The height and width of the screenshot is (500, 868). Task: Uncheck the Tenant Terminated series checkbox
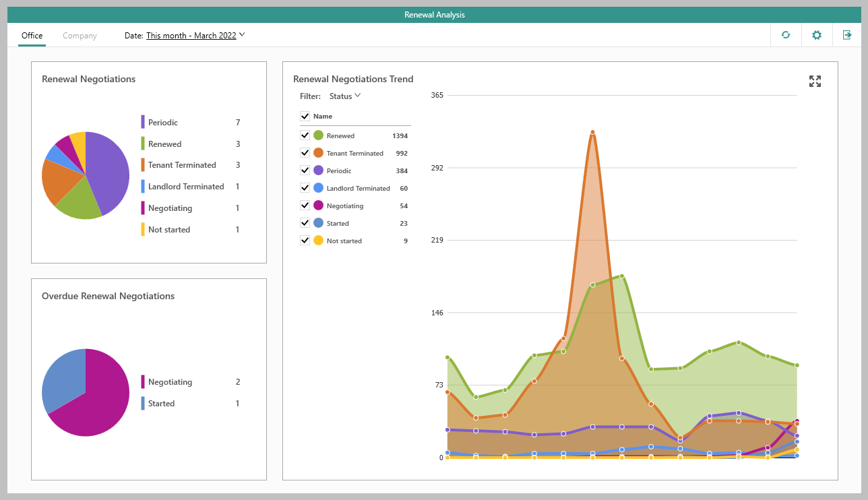point(305,153)
